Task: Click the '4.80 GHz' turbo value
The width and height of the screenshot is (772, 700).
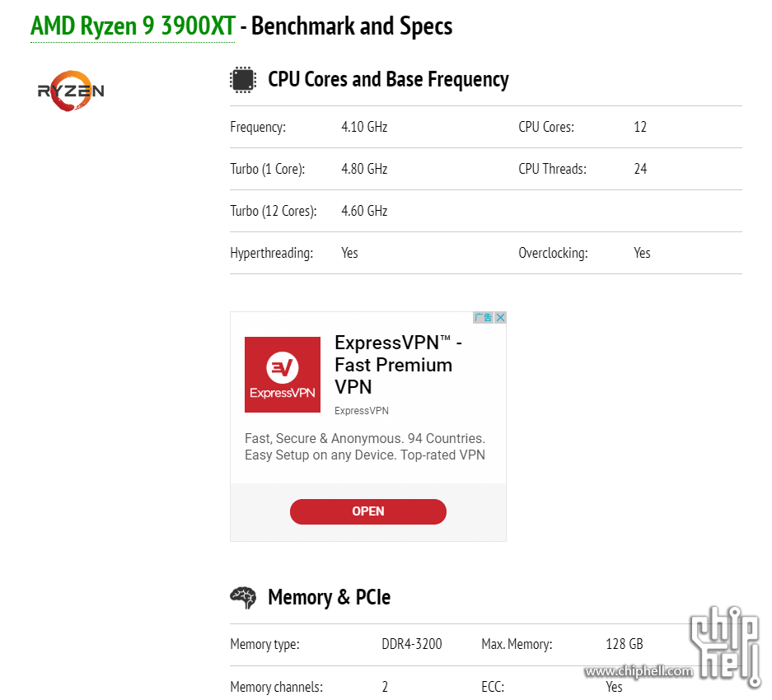Action: pos(364,169)
